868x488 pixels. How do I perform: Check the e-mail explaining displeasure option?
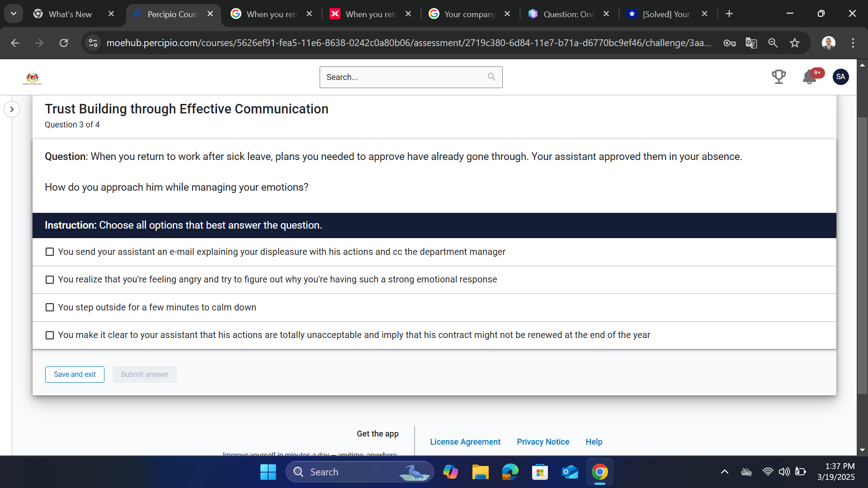50,252
